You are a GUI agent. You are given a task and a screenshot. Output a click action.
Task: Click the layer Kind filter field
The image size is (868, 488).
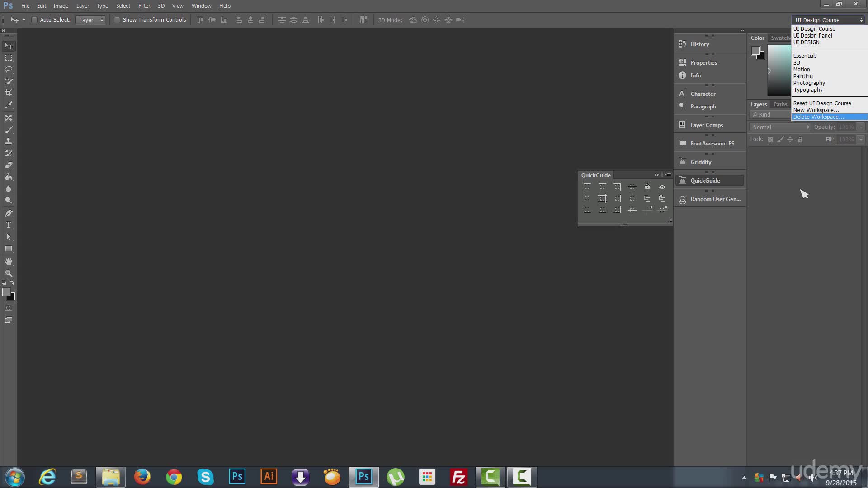coord(770,115)
